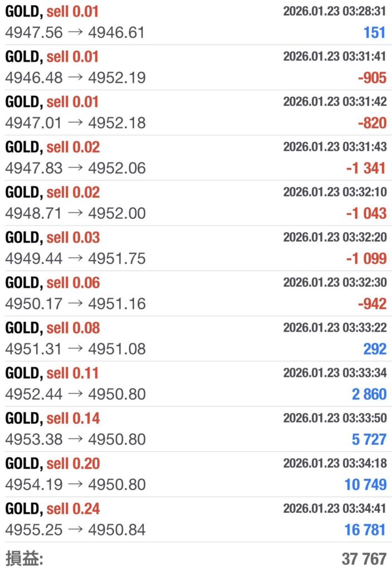The width and height of the screenshot is (392, 570).
Task: Click the -1 099 loss amount
Action: point(366,258)
